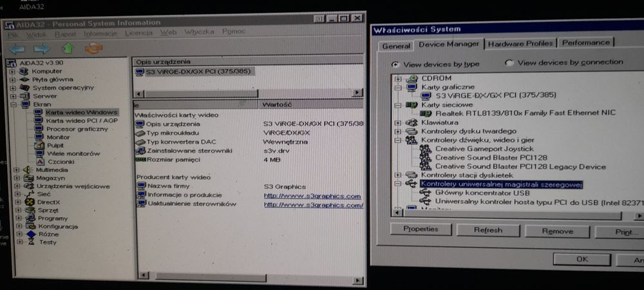Expand the Komputer node

pos(12,71)
